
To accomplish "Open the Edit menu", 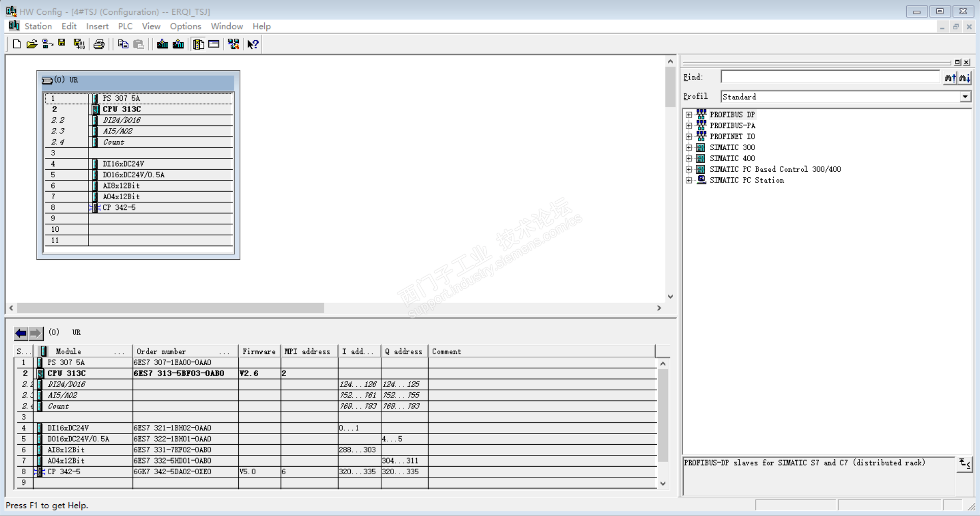I will point(69,26).
